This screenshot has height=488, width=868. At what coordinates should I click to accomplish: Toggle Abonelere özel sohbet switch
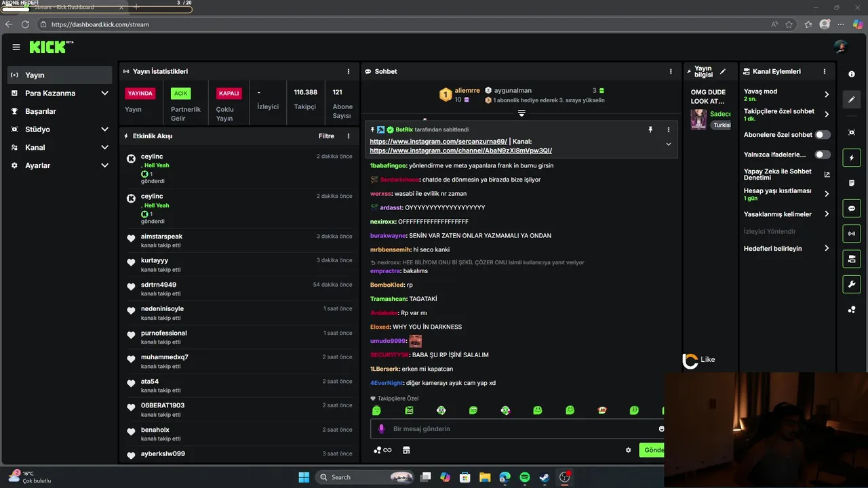click(823, 135)
